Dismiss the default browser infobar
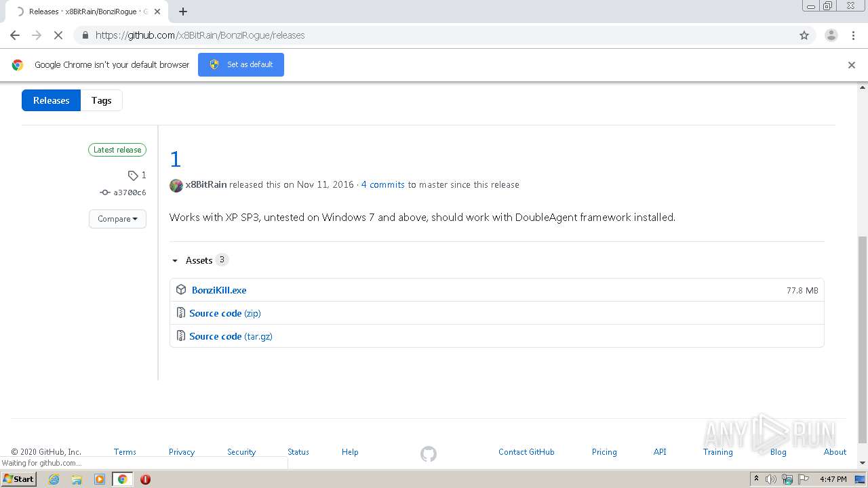The image size is (868, 488). (852, 65)
